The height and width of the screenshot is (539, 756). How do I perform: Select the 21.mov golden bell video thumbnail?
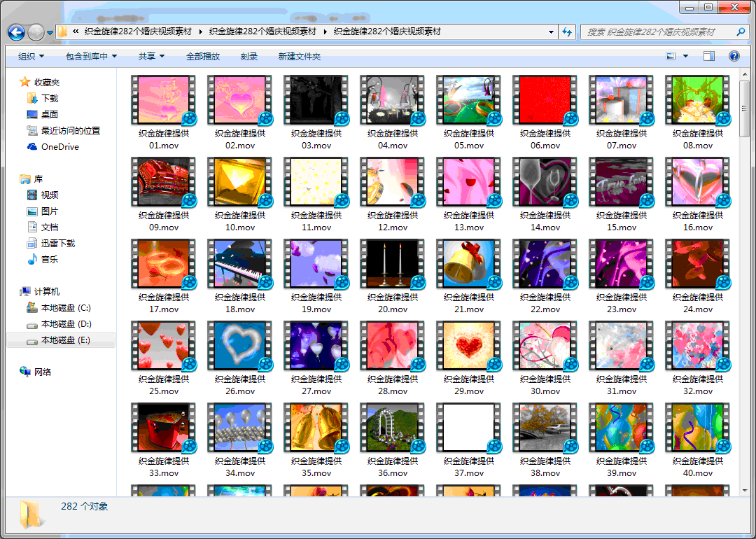[468, 264]
